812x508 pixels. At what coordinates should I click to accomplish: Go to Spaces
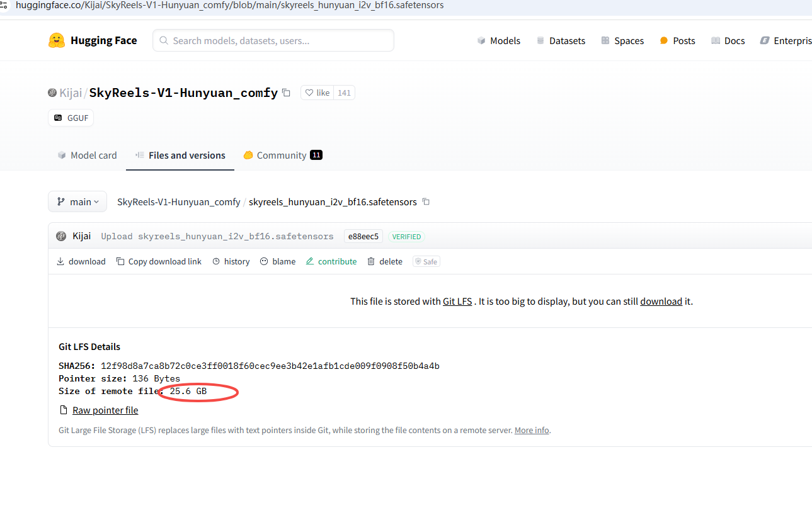click(x=622, y=40)
